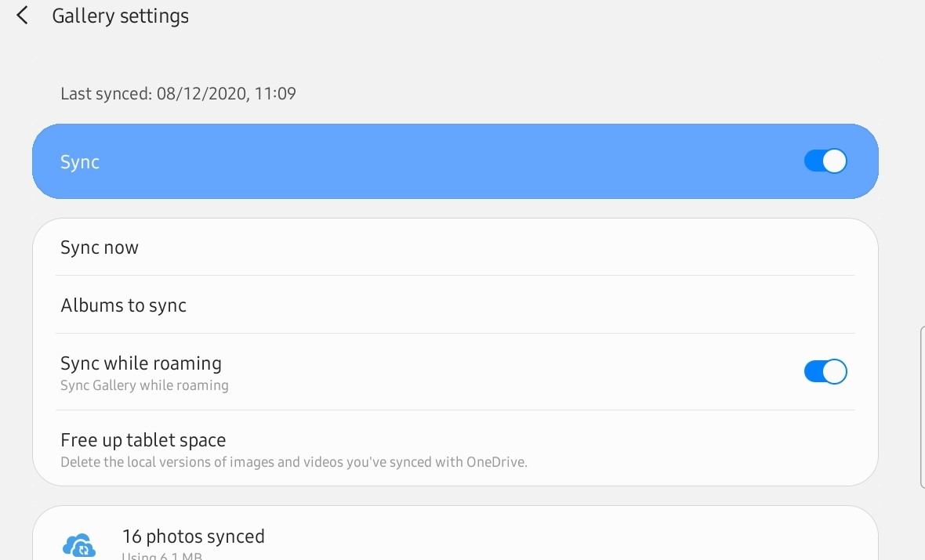Turn off the main Sync switch
925x560 pixels.
825,161
